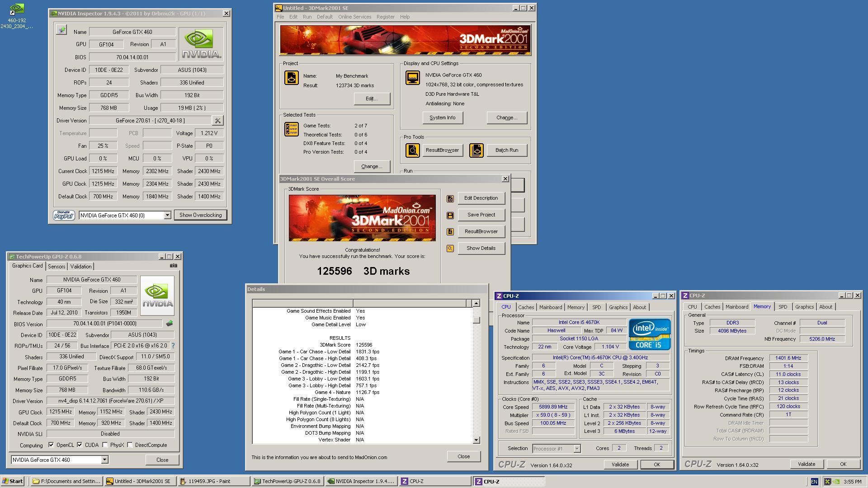Viewport: 868px width, 488px height.
Task: Open GPU selector dropdown in GPU-Z
Action: [104, 460]
